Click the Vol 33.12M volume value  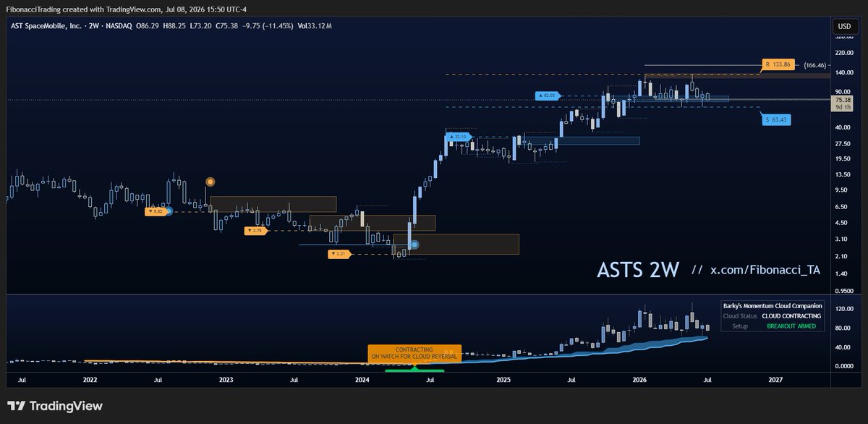(315, 26)
